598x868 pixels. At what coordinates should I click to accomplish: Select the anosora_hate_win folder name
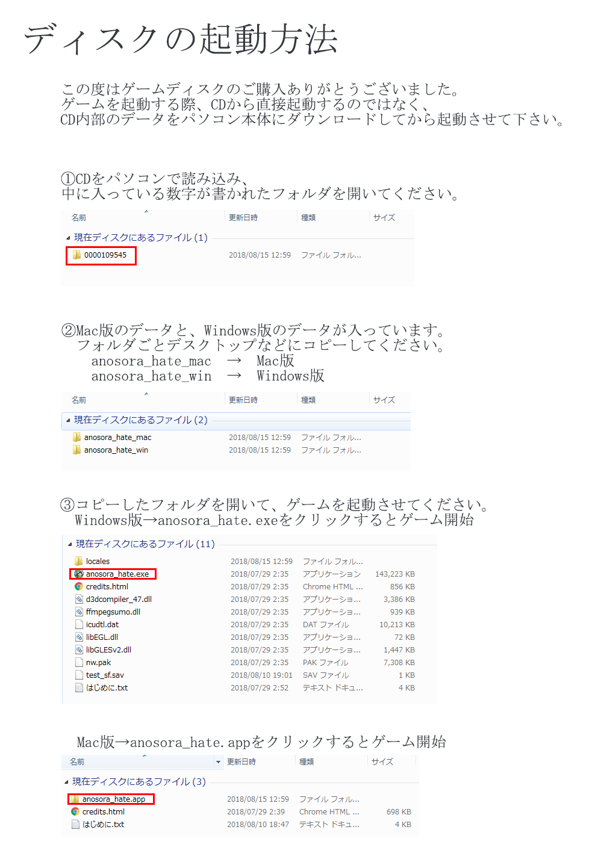[x=116, y=450]
